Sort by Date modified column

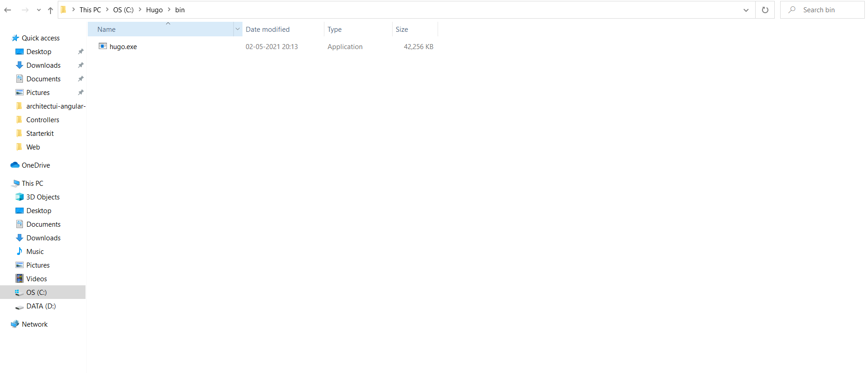(283, 29)
